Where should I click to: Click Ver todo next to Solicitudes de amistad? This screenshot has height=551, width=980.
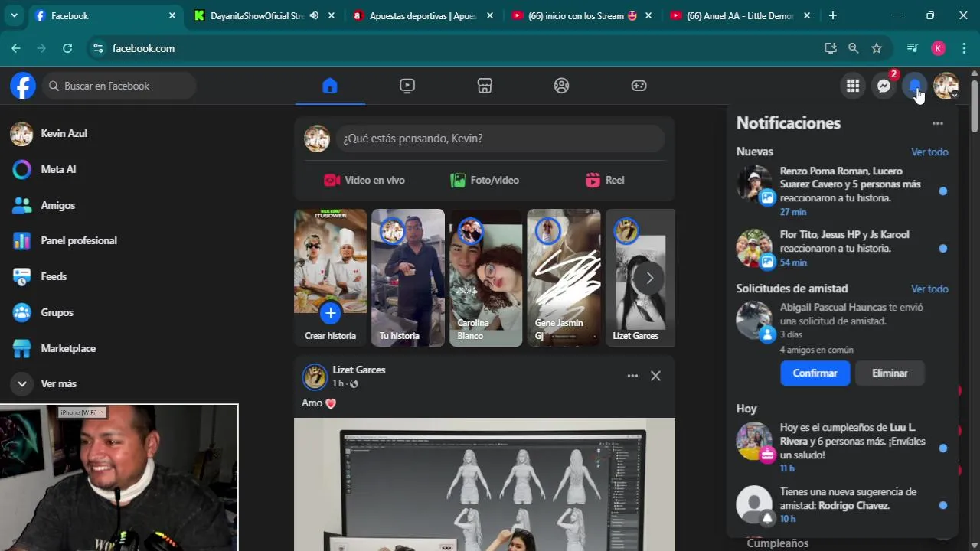(x=929, y=289)
